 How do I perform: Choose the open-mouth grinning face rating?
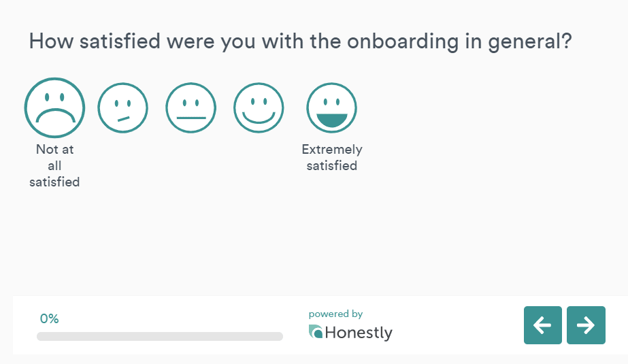[x=331, y=107]
